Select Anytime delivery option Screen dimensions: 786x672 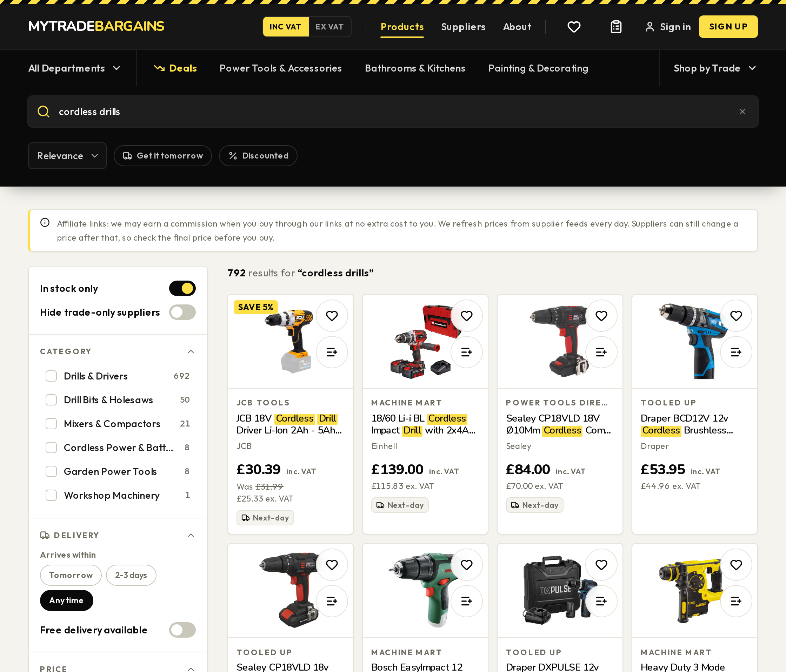[x=66, y=600]
